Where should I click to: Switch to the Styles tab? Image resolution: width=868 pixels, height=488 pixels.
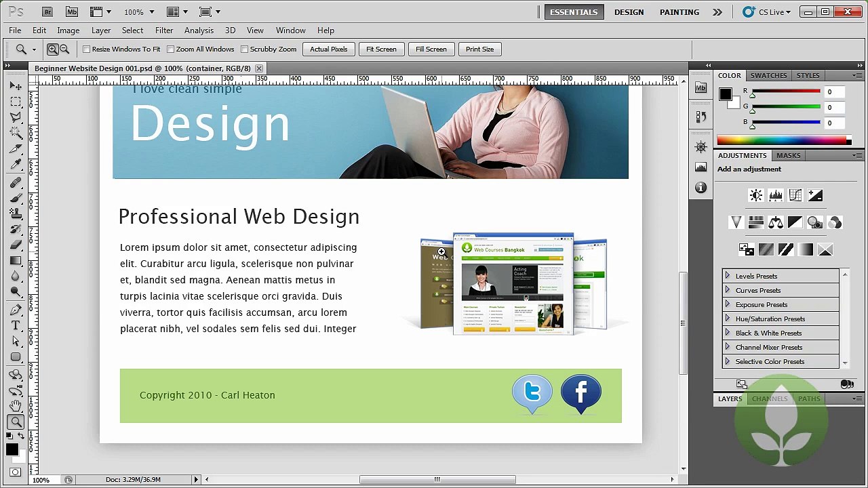point(808,75)
